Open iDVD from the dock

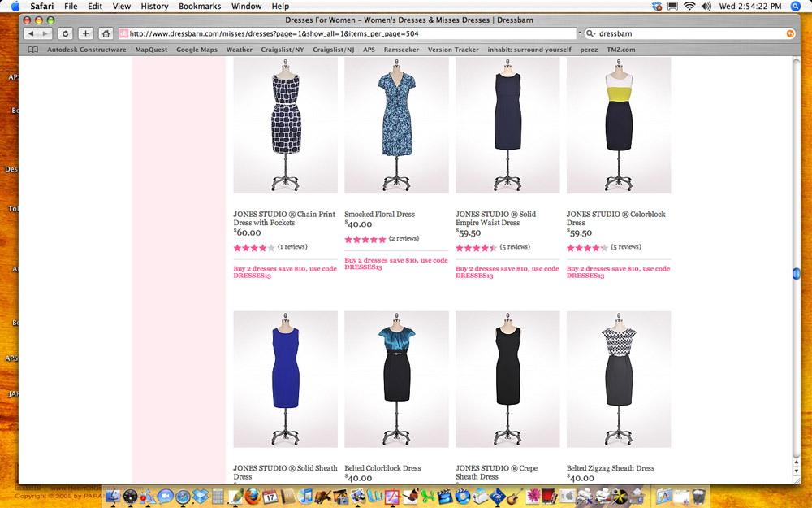point(463,496)
